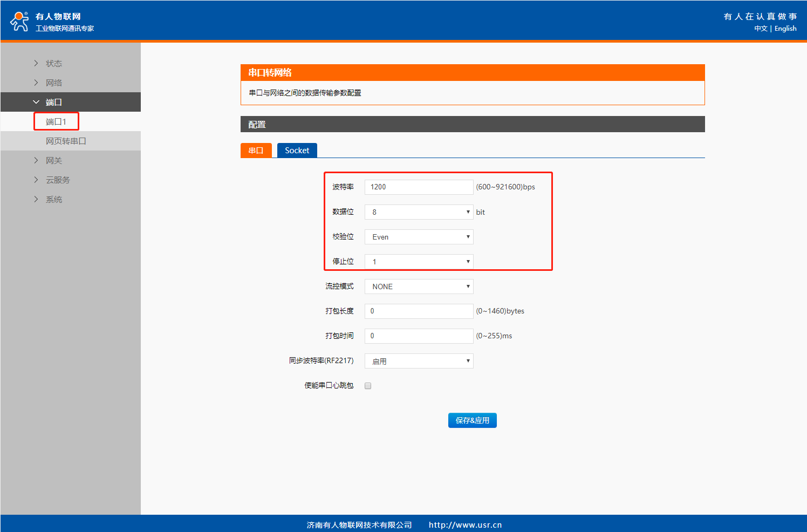
Task: Open the 数据位 dropdown
Action: pyautogui.click(x=419, y=212)
